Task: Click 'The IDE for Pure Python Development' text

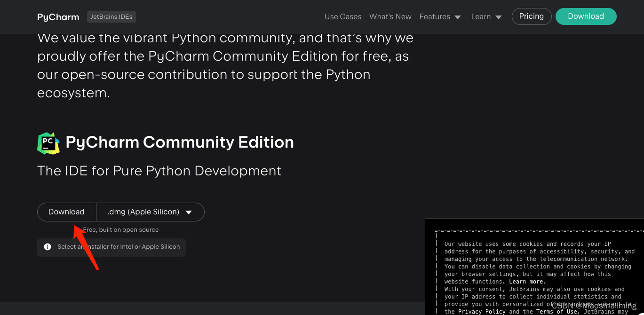Action: (159, 171)
